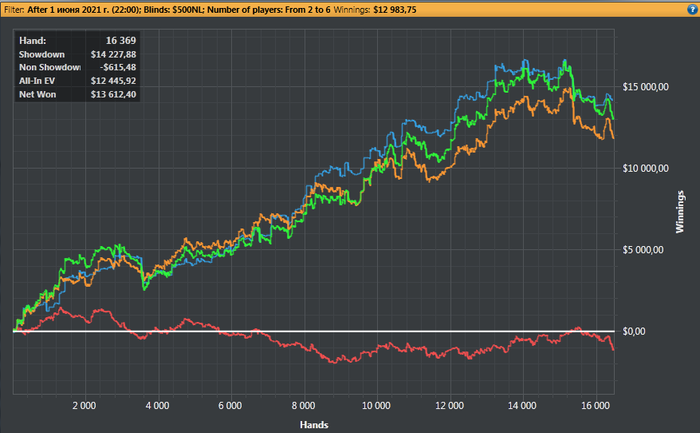This screenshot has height=433, width=700.
Task: Click the end of the blue showdown line
Action: point(612,100)
